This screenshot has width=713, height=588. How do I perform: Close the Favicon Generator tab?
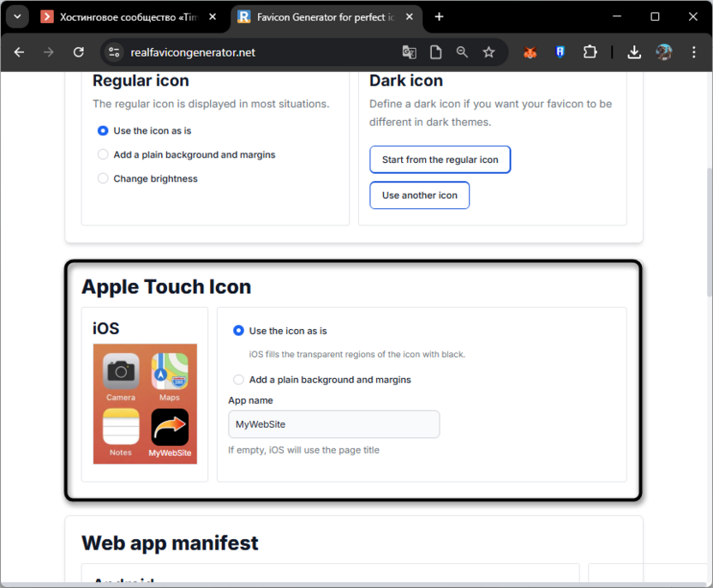coord(410,17)
